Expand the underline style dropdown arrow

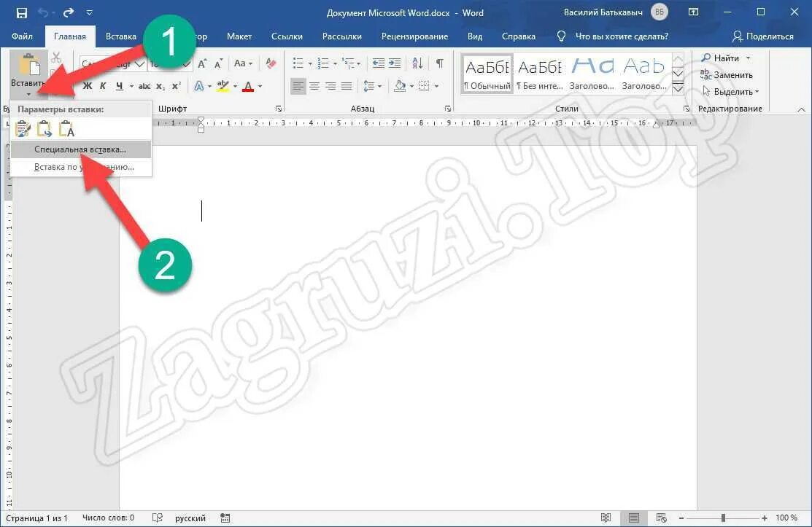(x=131, y=86)
